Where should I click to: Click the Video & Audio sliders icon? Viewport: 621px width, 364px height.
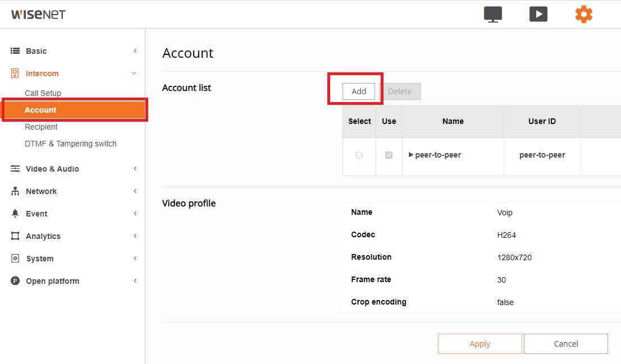pos(15,169)
